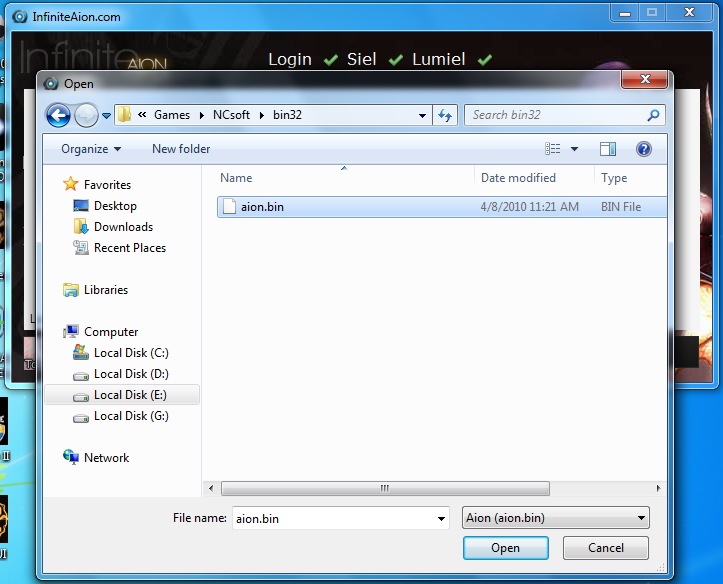Image resolution: width=723 pixels, height=584 pixels.
Task: Click the Open button
Action: (x=506, y=548)
